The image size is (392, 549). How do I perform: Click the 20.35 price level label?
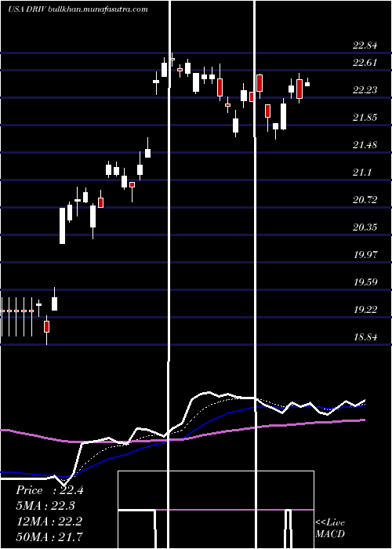tap(365, 227)
